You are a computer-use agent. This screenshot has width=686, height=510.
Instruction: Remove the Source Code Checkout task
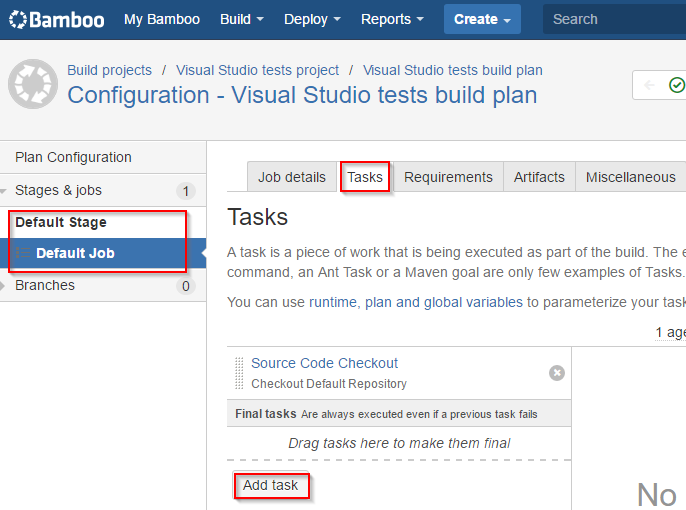[556, 373]
